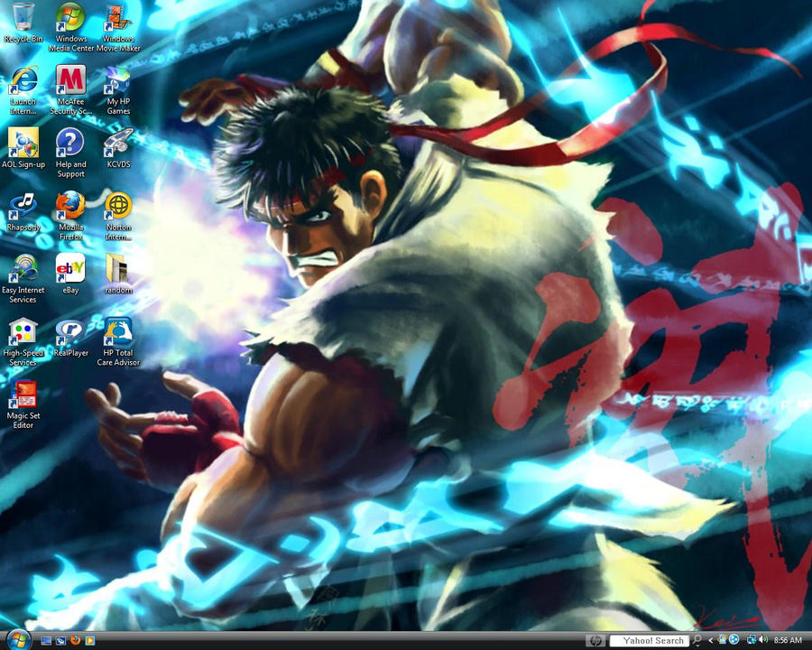
Task: Click the 8:56 AM taskbar clock
Action: pyautogui.click(x=788, y=641)
